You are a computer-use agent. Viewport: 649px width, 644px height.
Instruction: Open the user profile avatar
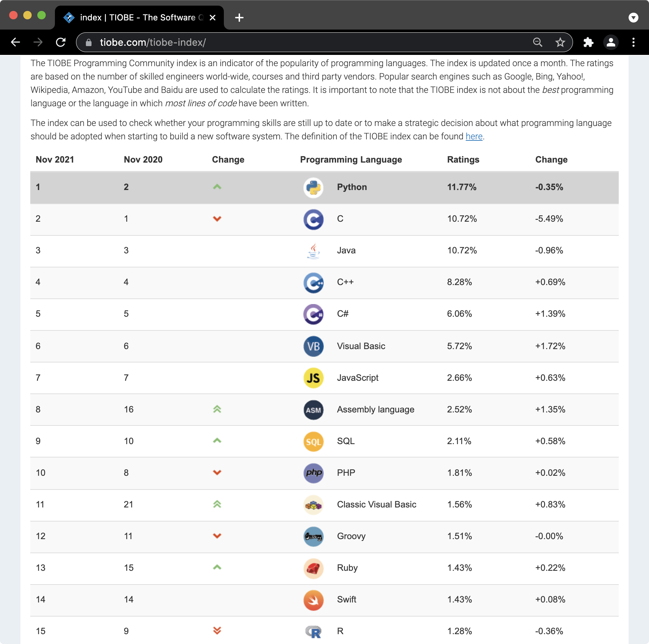[x=611, y=42]
